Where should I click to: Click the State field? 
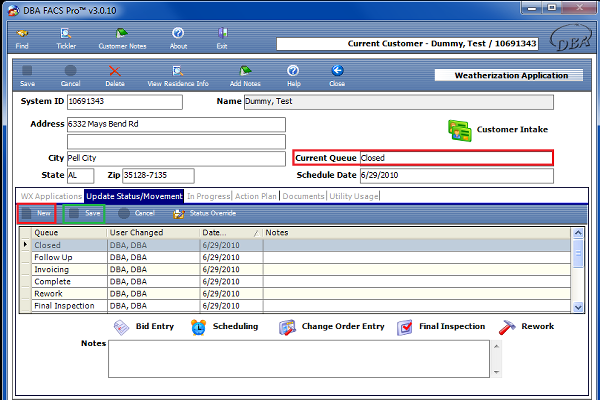(80, 176)
